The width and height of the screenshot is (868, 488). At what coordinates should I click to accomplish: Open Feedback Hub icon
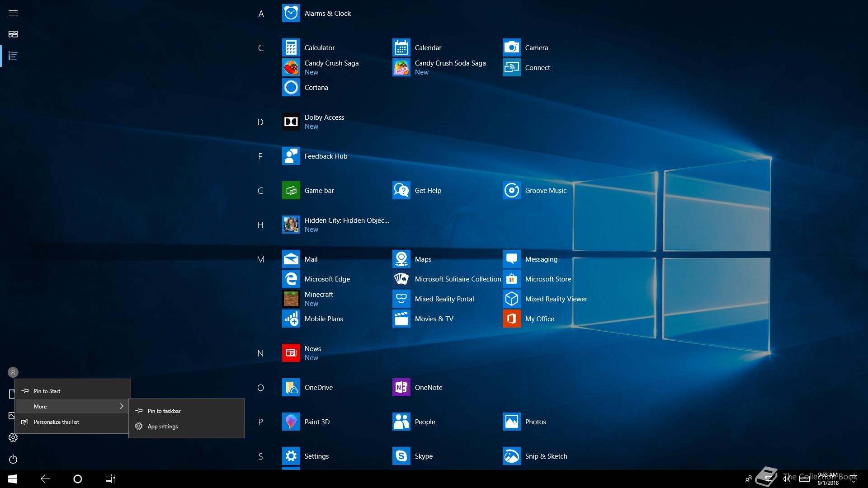pyautogui.click(x=291, y=156)
